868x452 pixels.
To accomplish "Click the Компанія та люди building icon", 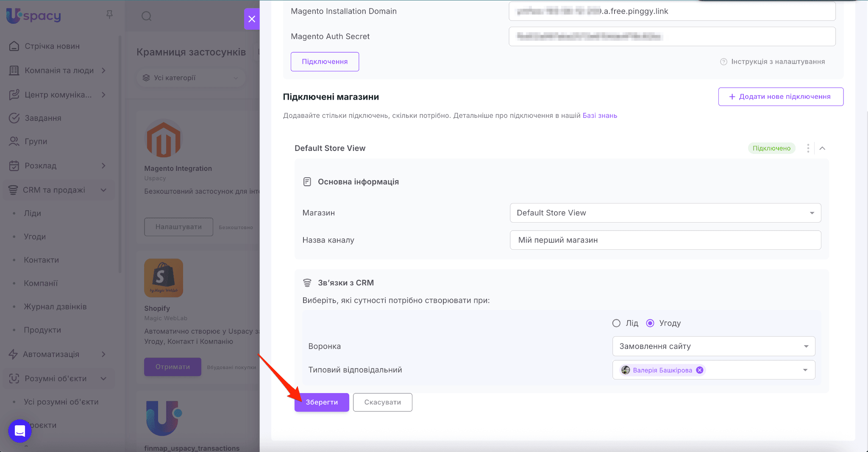I will [14, 70].
